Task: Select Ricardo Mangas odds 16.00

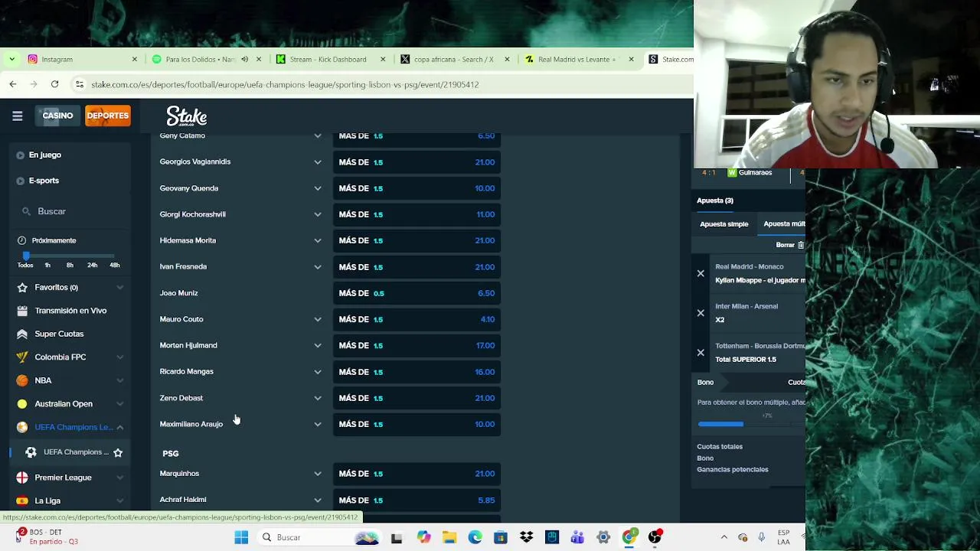Action: pyautogui.click(x=416, y=372)
